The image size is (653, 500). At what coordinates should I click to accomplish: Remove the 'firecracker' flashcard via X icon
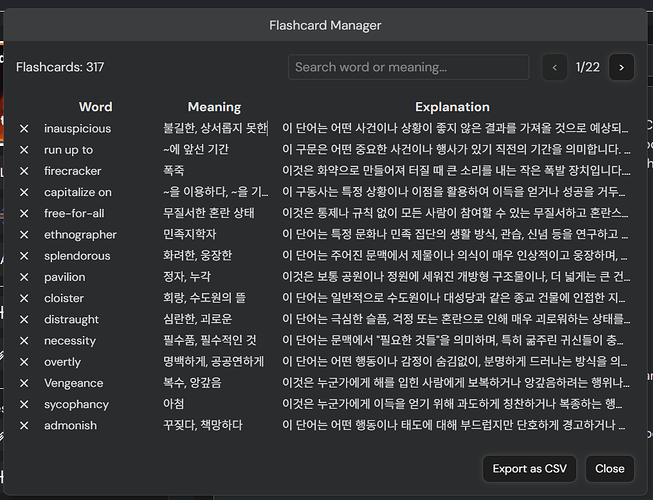tap(24, 171)
